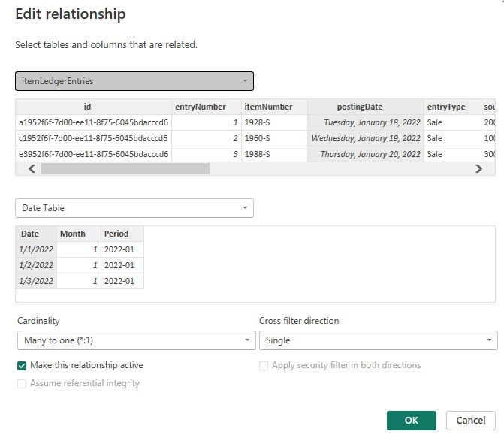Click the itemNumber cell 1988-S
Screen dimensions: 504x441
(x=274, y=154)
